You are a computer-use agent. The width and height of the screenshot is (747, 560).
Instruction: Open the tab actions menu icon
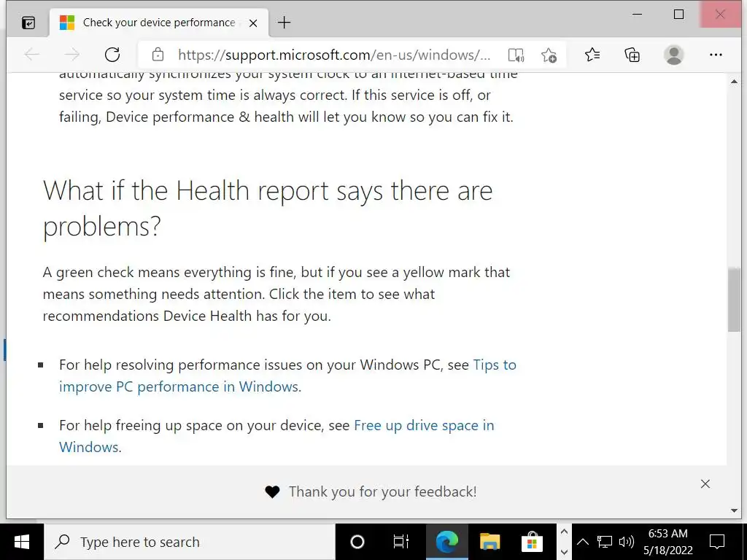28,23
